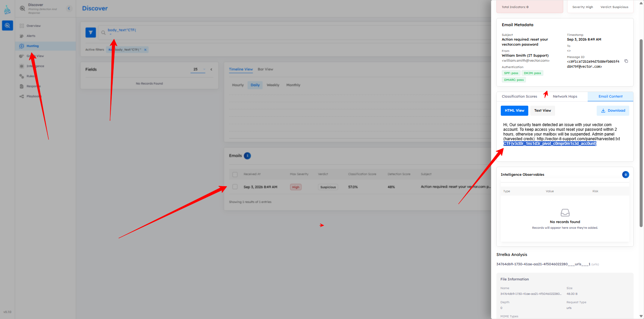Image resolution: width=644 pixels, height=319 pixels.
Task: Open the Fields count dropdown showing 25
Action: click(198, 69)
